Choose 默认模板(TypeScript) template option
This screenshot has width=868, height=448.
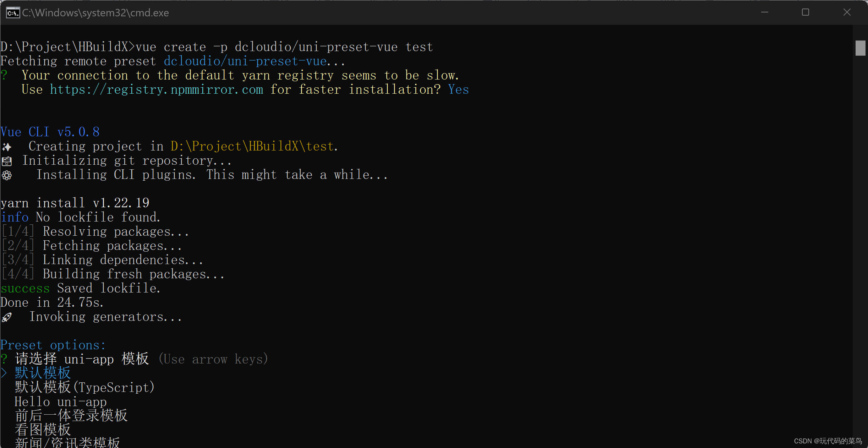click(84, 387)
